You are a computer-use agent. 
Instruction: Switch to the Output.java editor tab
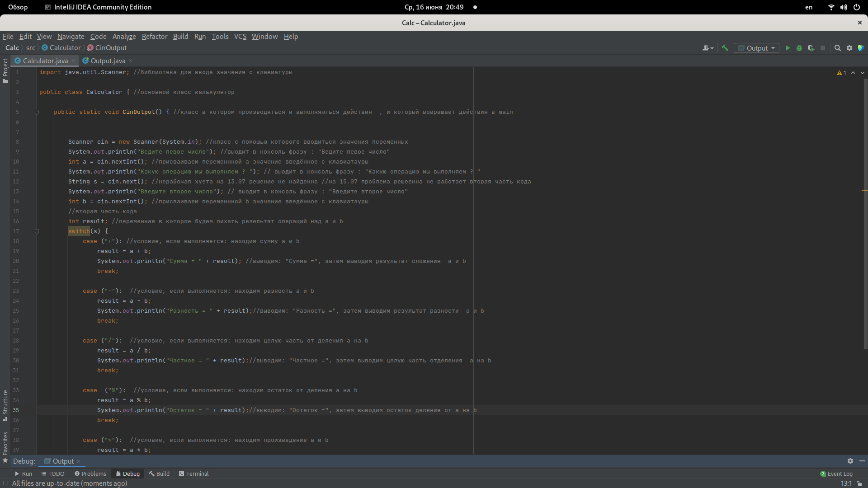(108, 61)
